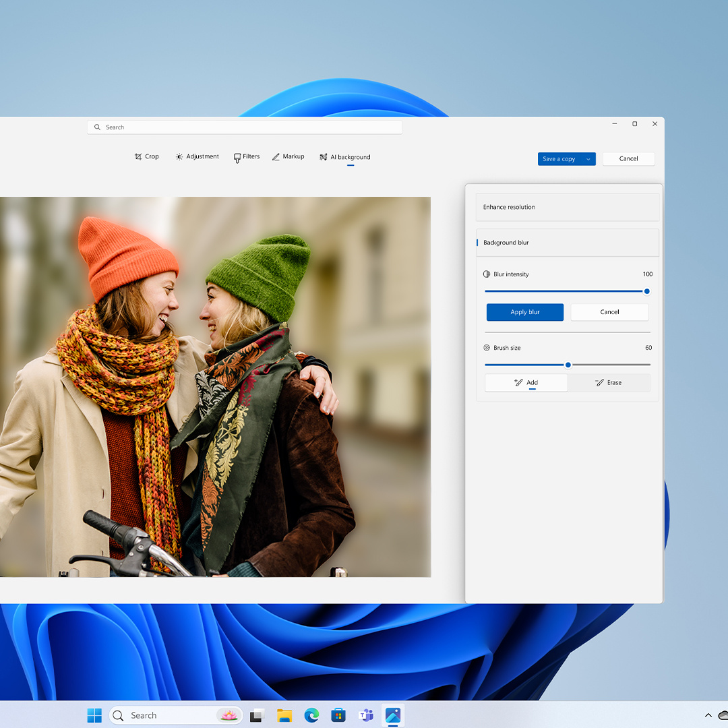
Task: Click Cancel next to Save a copy
Action: (629, 159)
